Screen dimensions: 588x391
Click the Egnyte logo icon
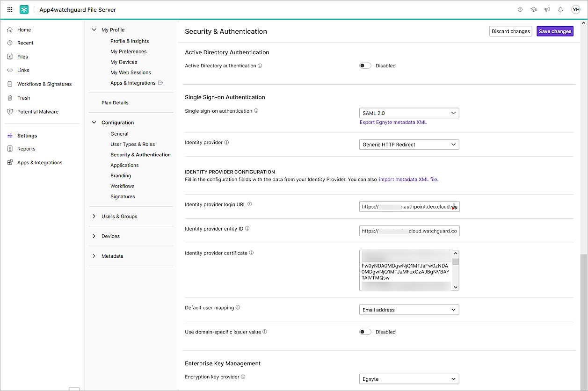pos(24,9)
